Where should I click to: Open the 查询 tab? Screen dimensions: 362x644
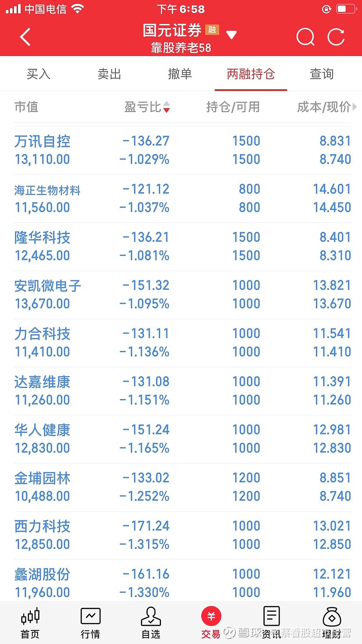coord(322,74)
